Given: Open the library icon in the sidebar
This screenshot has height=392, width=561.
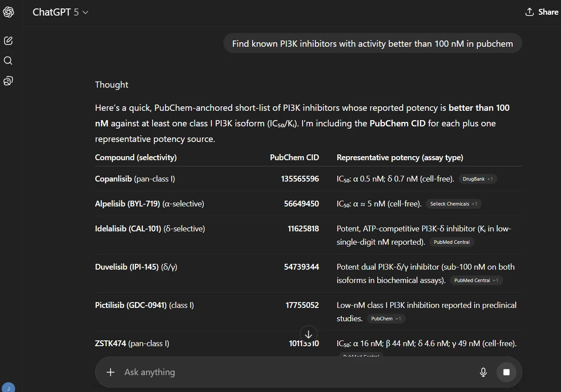Looking at the screenshot, I should pos(8,81).
